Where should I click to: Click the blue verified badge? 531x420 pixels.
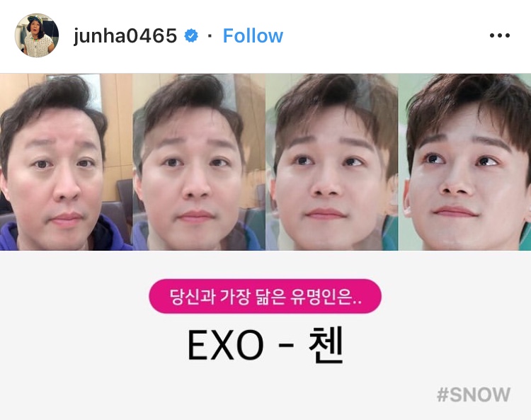(x=191, y=35)
